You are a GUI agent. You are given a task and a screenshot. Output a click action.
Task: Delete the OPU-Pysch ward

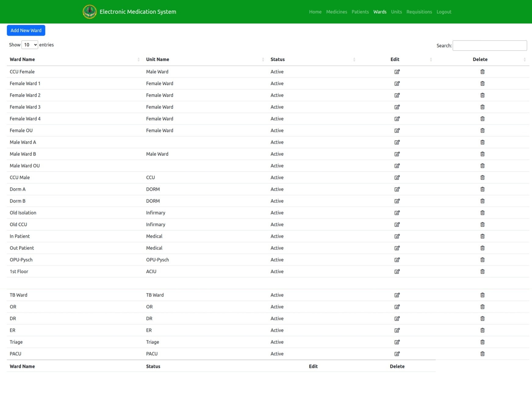click(x=482, y=260)
